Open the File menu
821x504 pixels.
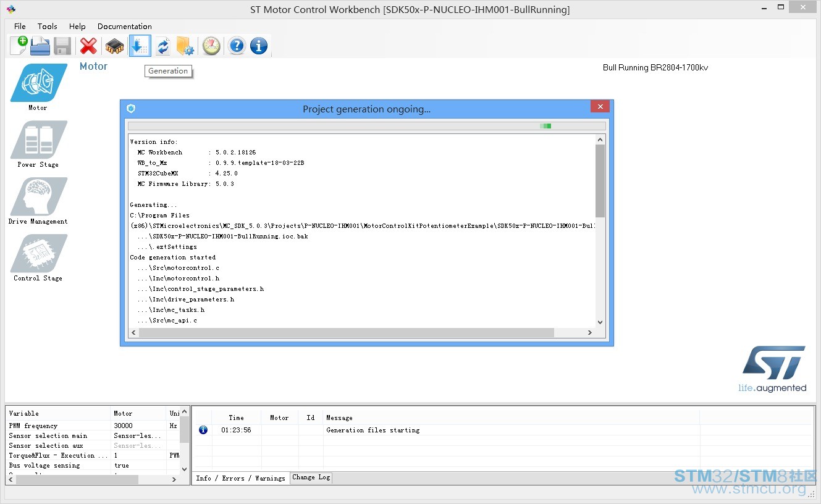click(20, 27)
